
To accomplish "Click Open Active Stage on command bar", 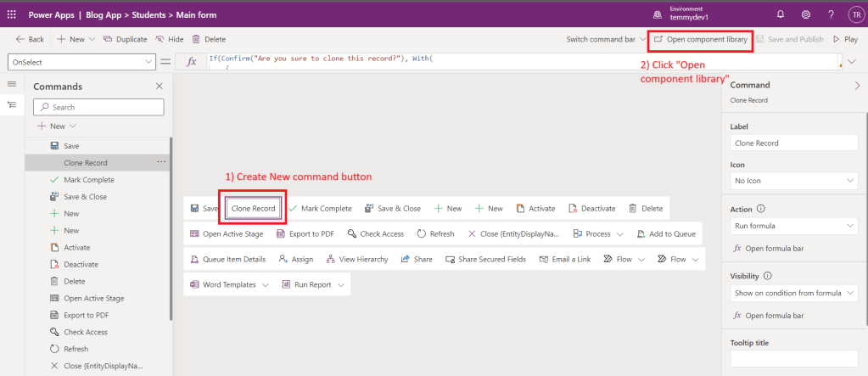I will point(227,233).
